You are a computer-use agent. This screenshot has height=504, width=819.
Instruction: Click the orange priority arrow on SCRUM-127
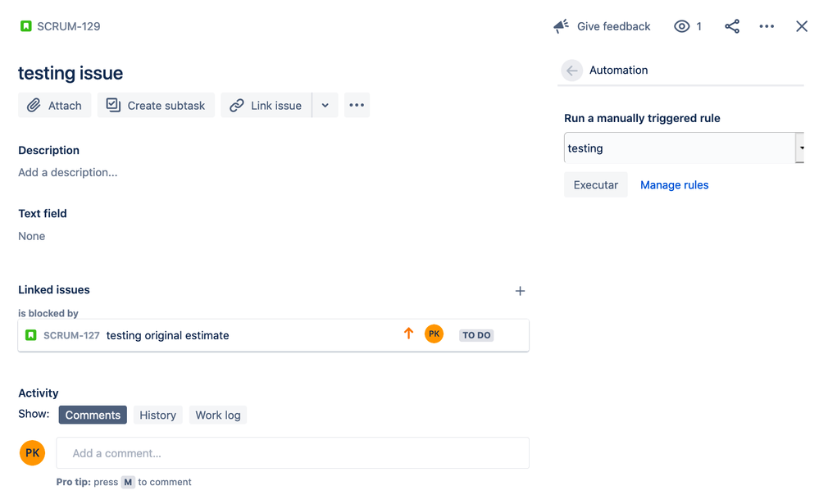408,334
